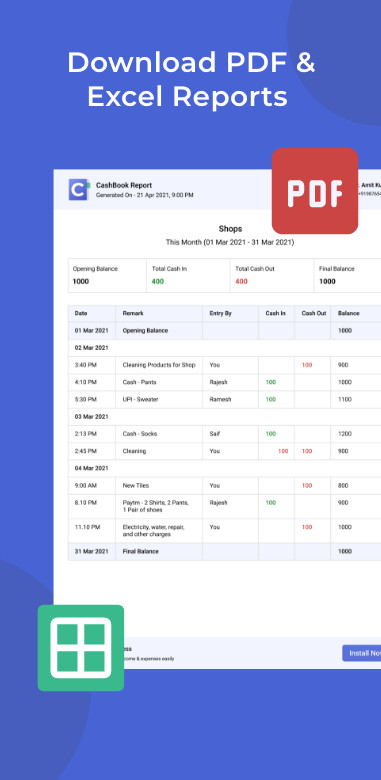The width and height of the screenshot is (381, 780).
Task: Click the 800 balance value
Action: coord(343,486)
